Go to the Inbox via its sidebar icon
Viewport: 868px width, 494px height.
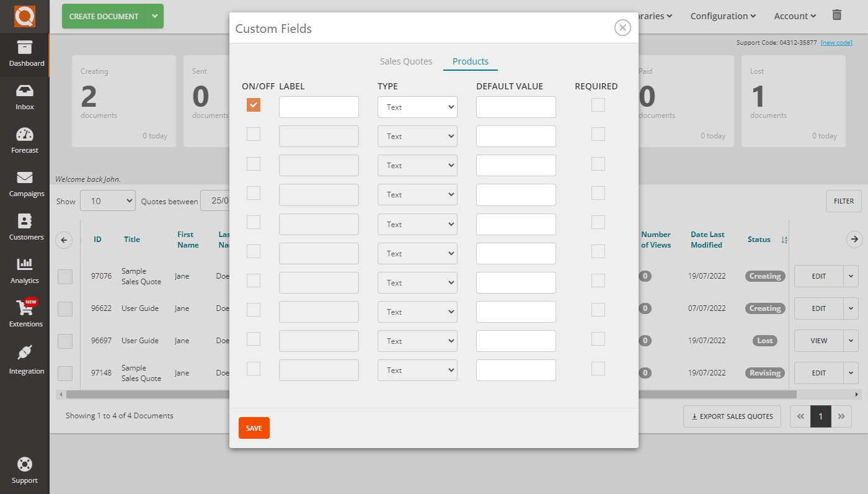click(25, 96)
